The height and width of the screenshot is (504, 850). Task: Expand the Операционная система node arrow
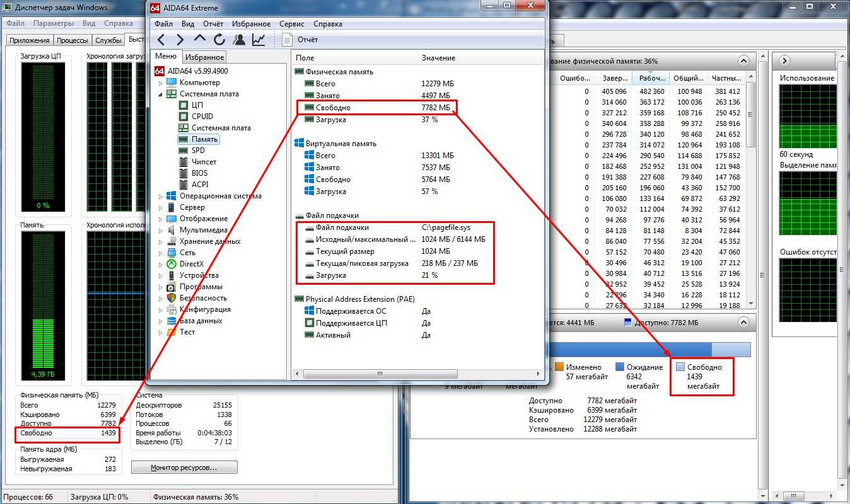(160, 196)
